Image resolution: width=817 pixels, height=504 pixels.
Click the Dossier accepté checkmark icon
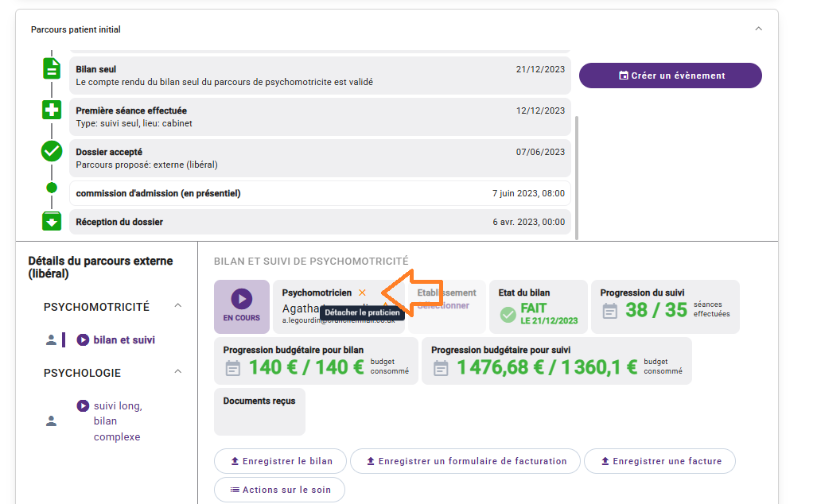[x=52, y=151]
